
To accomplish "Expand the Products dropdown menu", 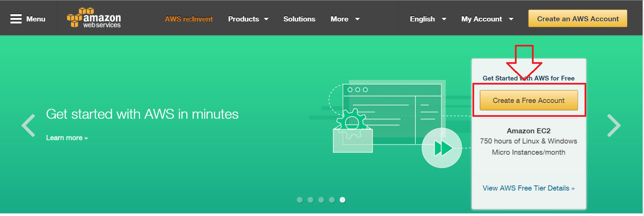I will [x=248, y=19].
